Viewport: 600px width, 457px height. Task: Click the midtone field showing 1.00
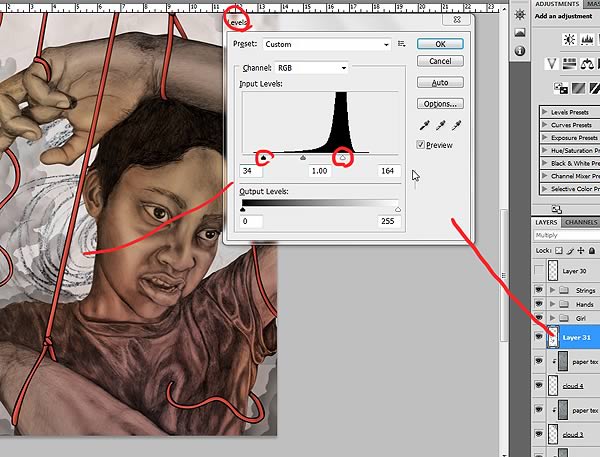[320, 171]
